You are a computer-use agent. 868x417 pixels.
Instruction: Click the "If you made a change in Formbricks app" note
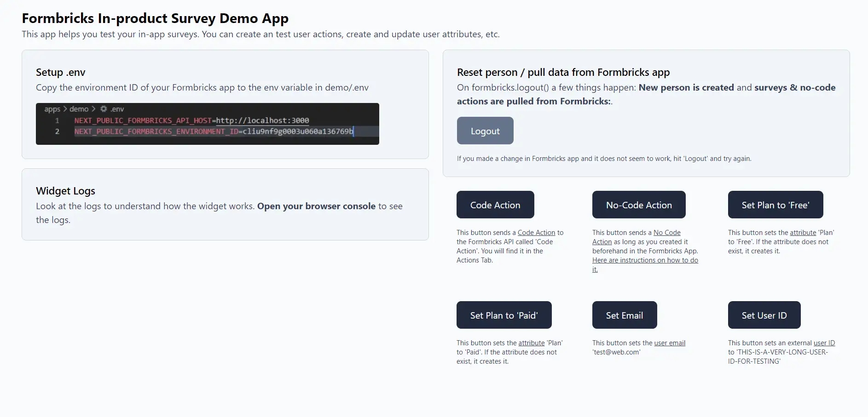coord(604,159)
